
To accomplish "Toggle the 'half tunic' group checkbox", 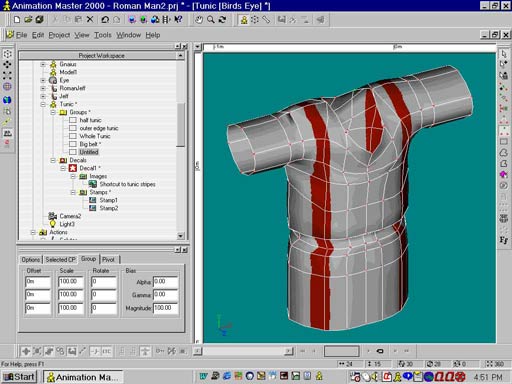I will [73, 120].
